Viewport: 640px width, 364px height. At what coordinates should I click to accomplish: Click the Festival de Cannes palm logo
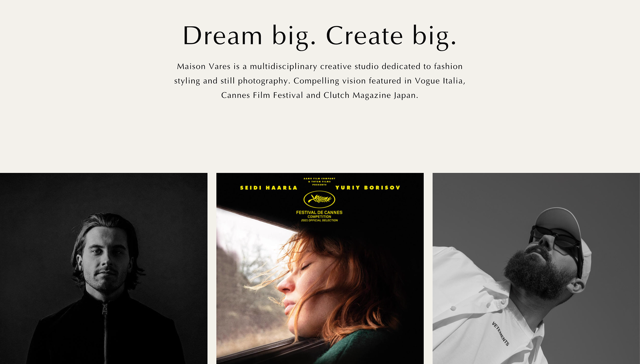[319, 199]
